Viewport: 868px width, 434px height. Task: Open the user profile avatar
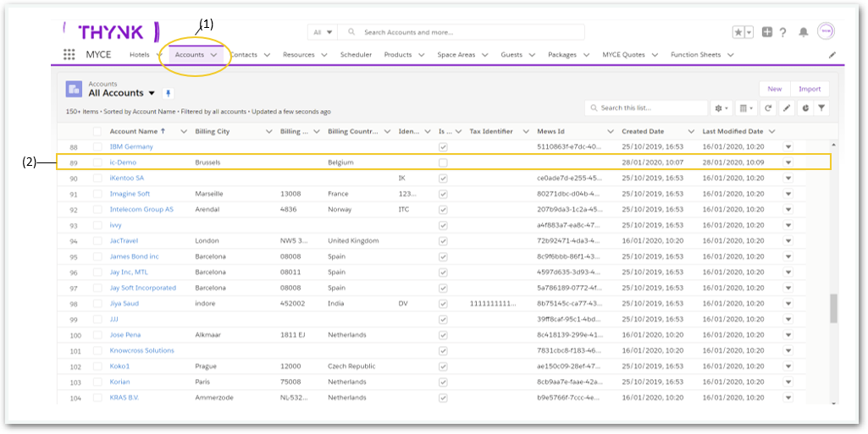(826, 31)
